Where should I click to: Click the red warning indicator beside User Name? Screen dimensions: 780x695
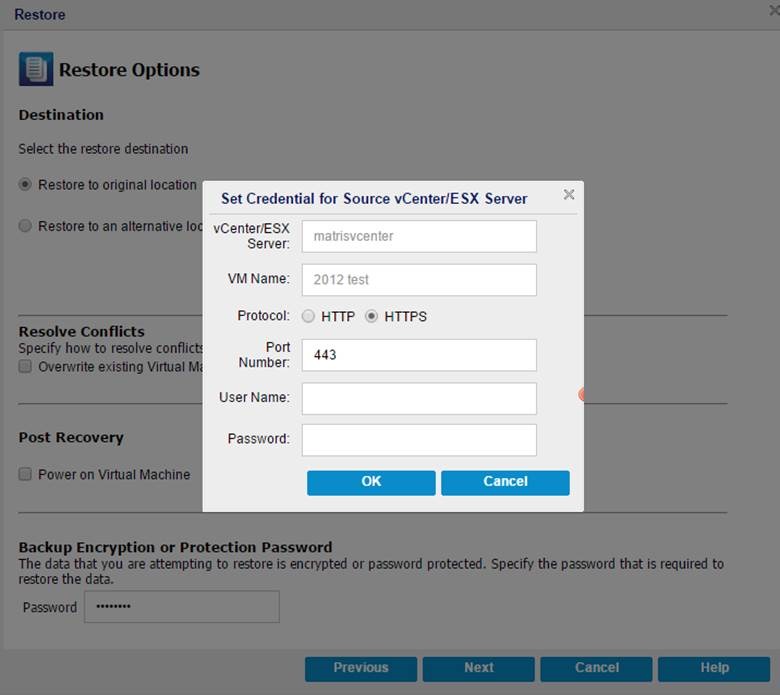coord(581,395)
